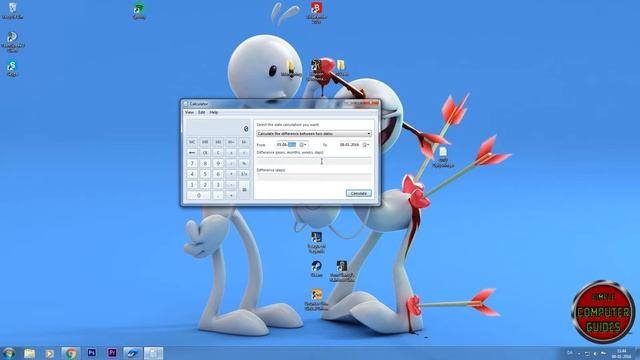Open Premiere Pro from the taskbar

click(112, 353)
